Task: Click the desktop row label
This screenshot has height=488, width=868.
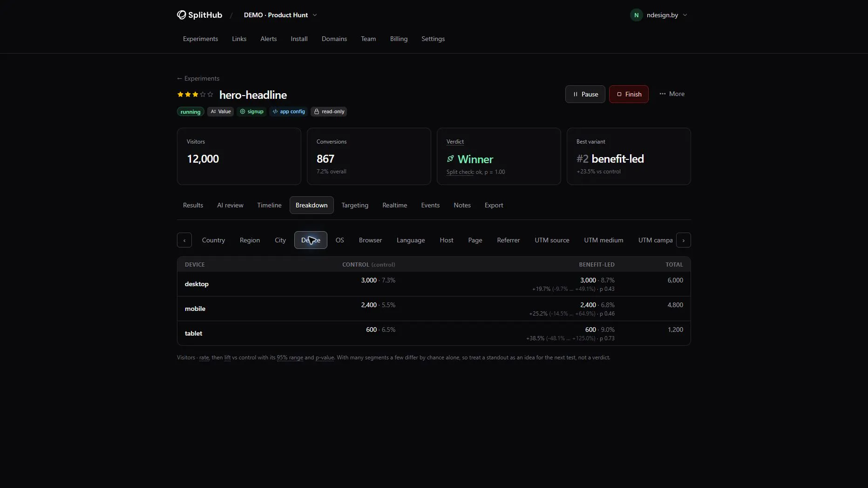Action: 197,284
